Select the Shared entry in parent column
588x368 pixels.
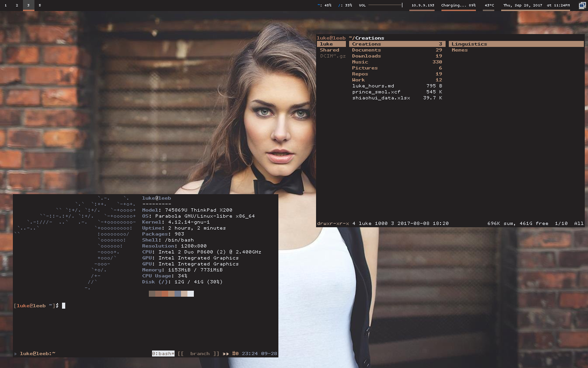(x=329, y=50)
